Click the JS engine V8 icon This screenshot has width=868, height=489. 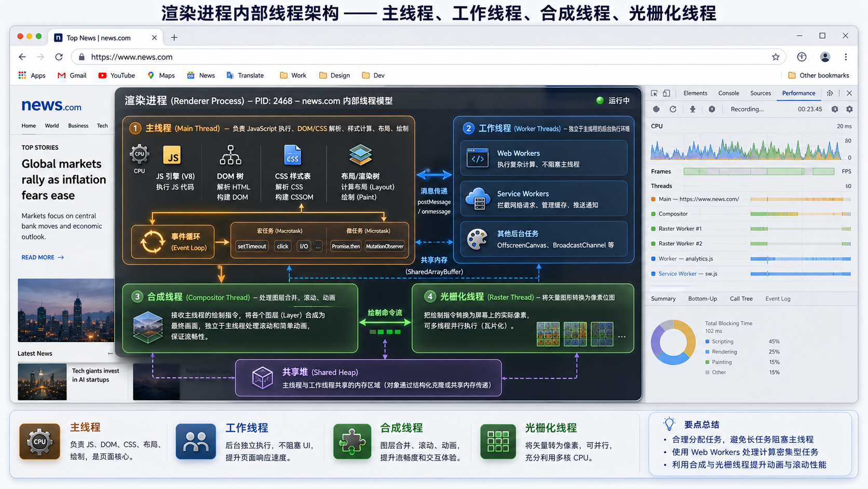tap(172, 155)
